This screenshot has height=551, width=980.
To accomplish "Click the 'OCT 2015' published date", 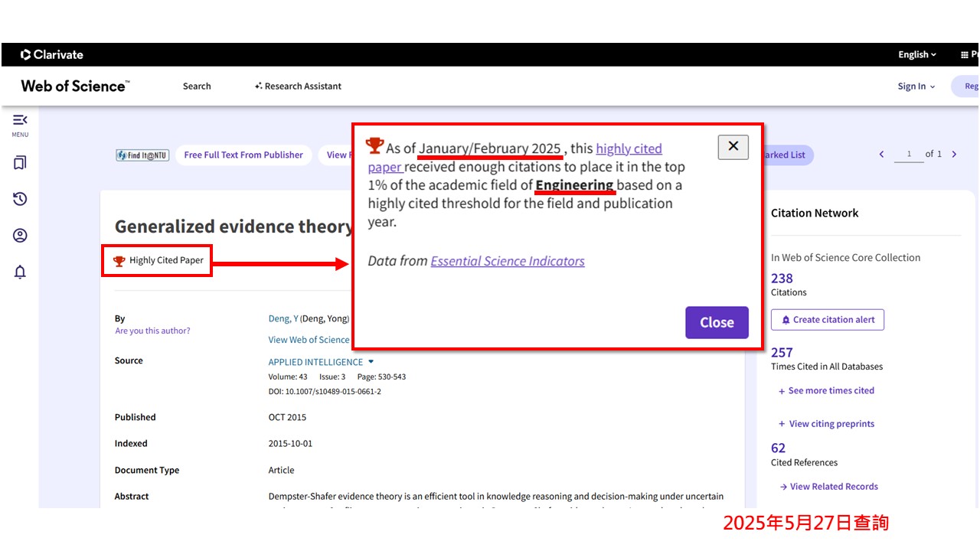I will click(x=287, y=417).
